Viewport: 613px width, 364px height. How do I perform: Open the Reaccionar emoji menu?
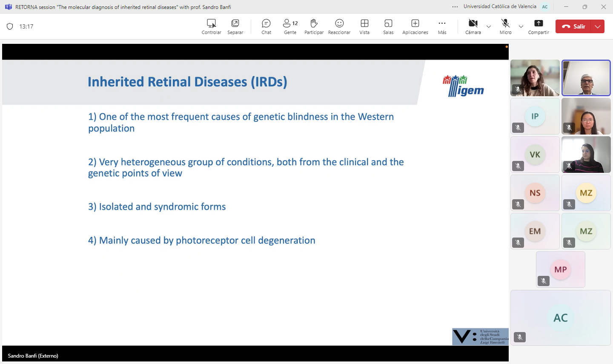click(x=339, y=26)
